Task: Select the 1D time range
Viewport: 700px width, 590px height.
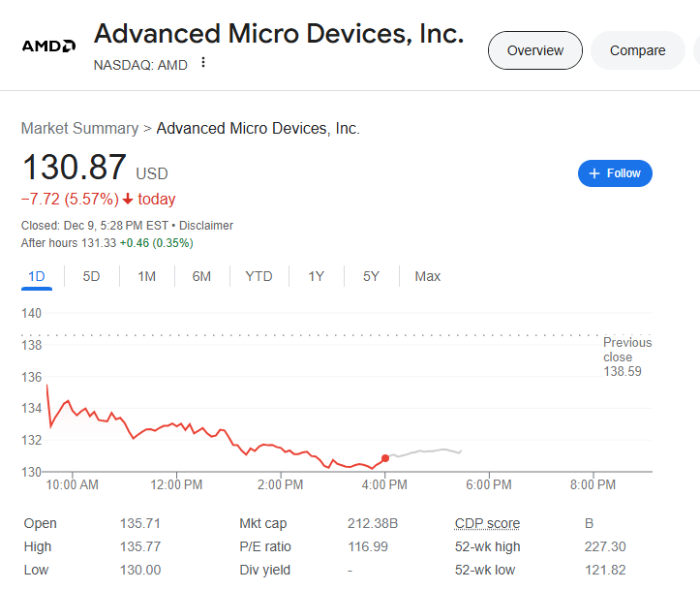Action: point(37,276)
